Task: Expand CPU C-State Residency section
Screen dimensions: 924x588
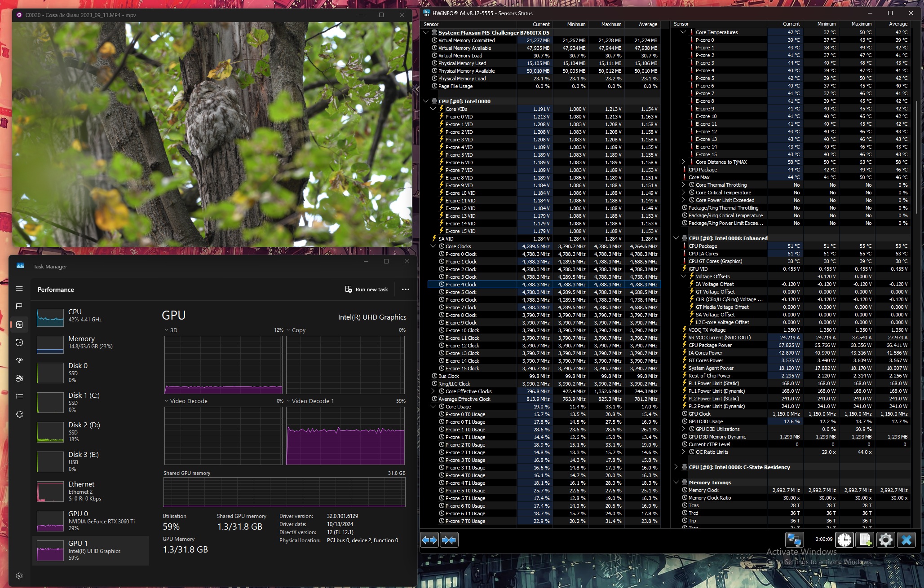Action: [676, 467]
